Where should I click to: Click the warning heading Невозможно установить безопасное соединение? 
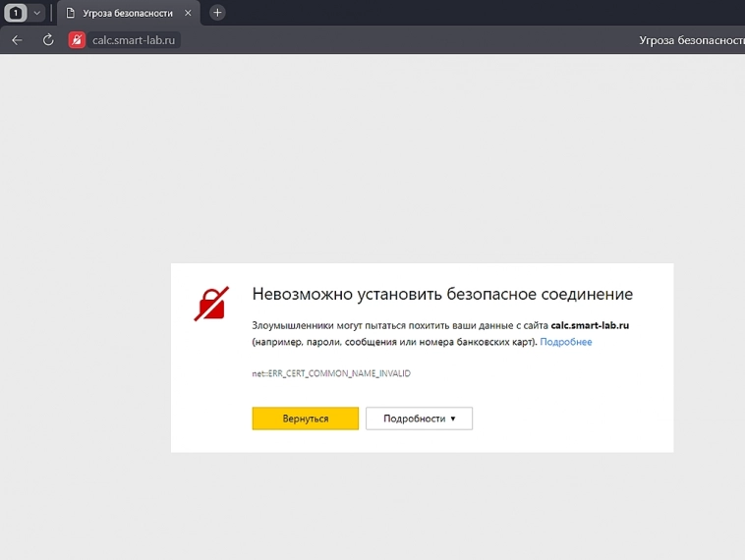pos(442,294)
